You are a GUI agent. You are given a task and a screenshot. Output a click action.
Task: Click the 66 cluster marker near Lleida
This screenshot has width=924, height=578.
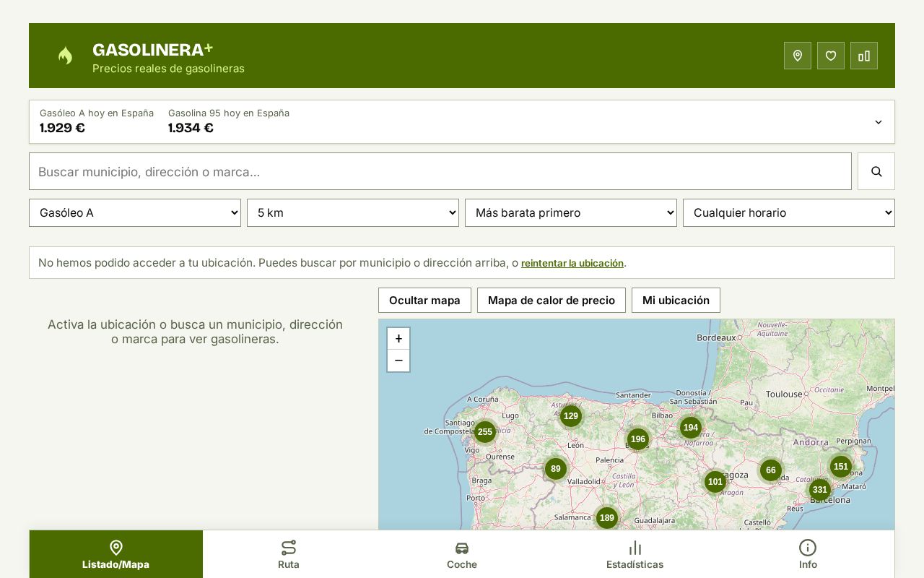(771, 470)
